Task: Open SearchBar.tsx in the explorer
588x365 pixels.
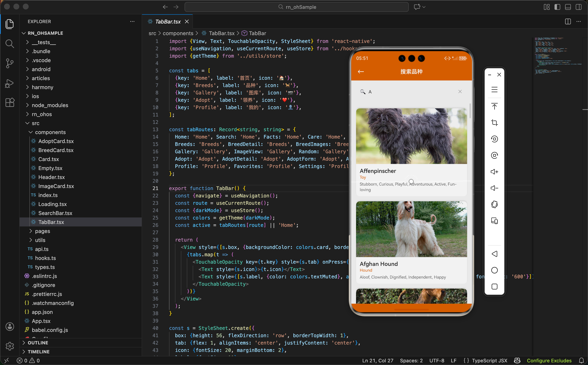Action: pyautogui.click(x=55, y=213)
